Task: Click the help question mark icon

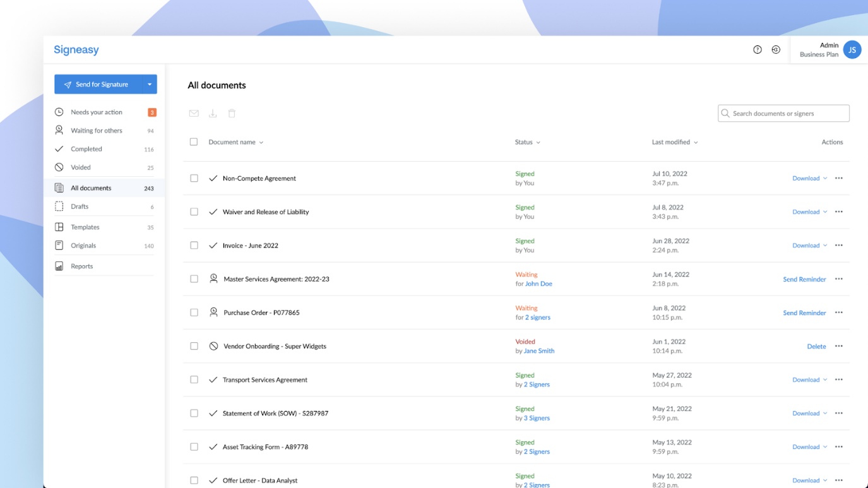Action: (758, 50)
